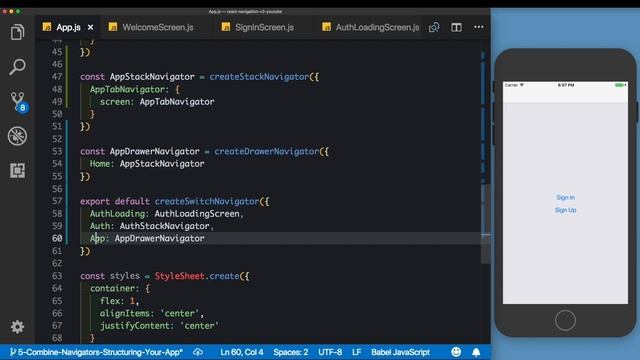Open the Manage settings gear

[x=17, y=327]
